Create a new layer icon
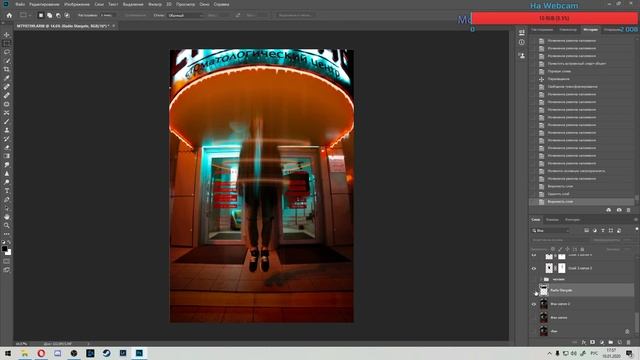The height and width of the screenshot is (360, 640). (x=620, y=342)
